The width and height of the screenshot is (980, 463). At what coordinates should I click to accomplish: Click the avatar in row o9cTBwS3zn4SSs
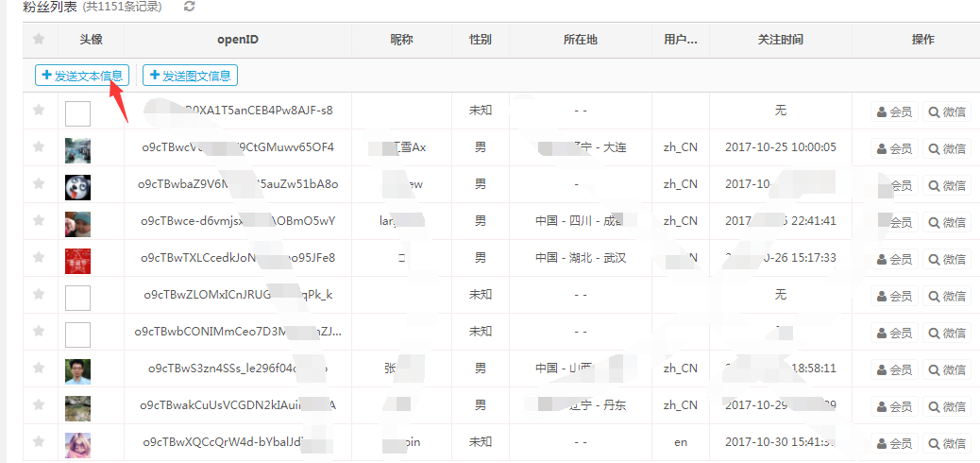[78, 371]
